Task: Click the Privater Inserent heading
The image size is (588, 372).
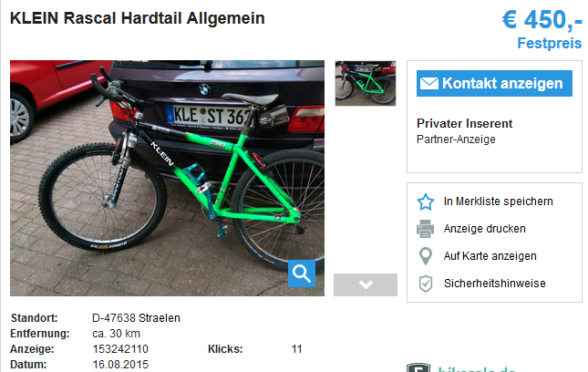Action: tap(464, 123)
